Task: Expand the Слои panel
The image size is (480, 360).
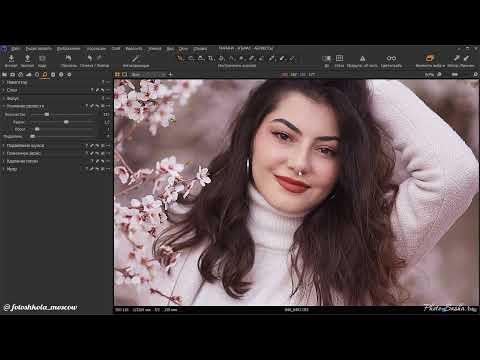Action: click(x=4, y=90)
